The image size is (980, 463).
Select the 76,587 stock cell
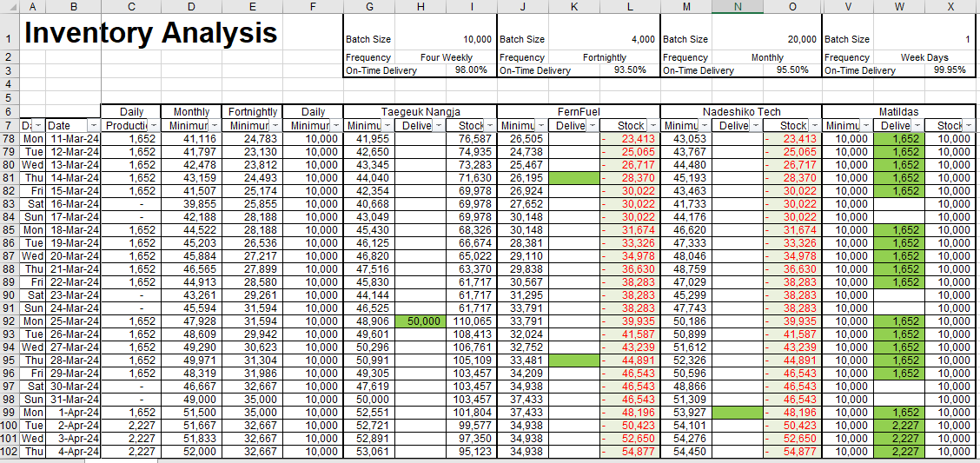pos(471,138)
